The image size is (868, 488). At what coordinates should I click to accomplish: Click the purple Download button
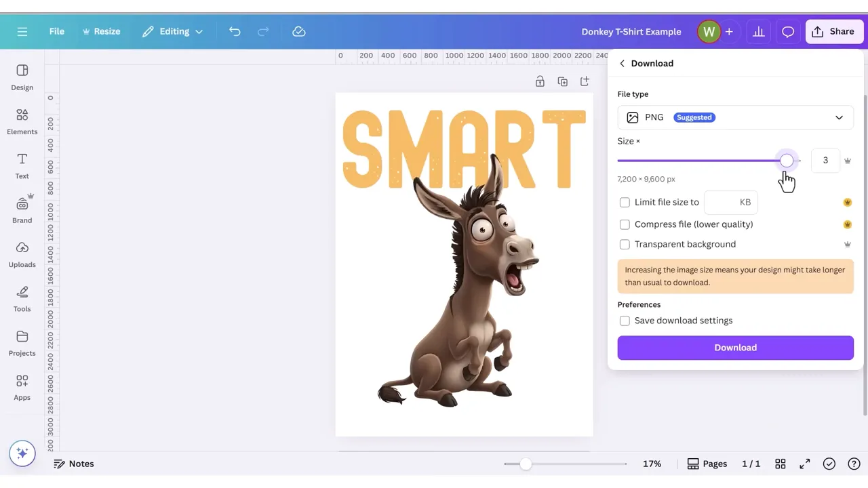[x=735, y=348]
